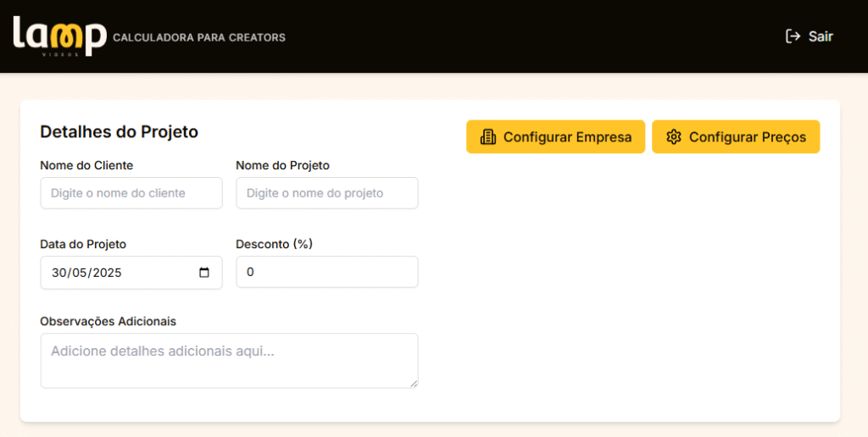Click the Observações Adicionais label
The image size is (868, 437).
108,321
